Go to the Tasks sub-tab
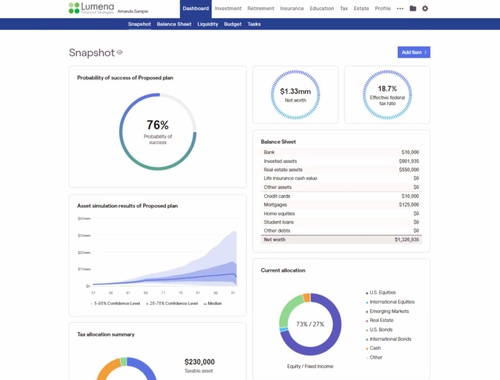This screenshot has height=380, width=500. click(254, 24)
